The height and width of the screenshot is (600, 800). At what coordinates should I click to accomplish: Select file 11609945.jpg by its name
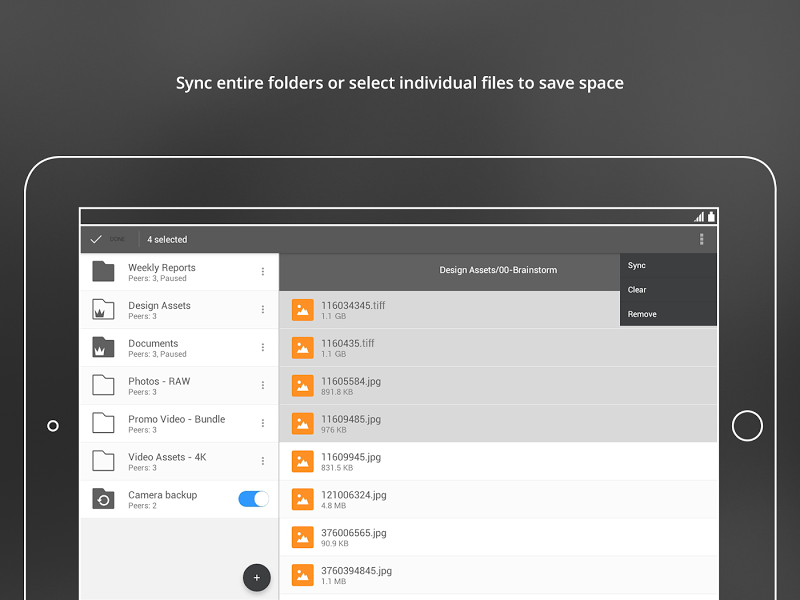pyautogui.click(x=351, y=457)
